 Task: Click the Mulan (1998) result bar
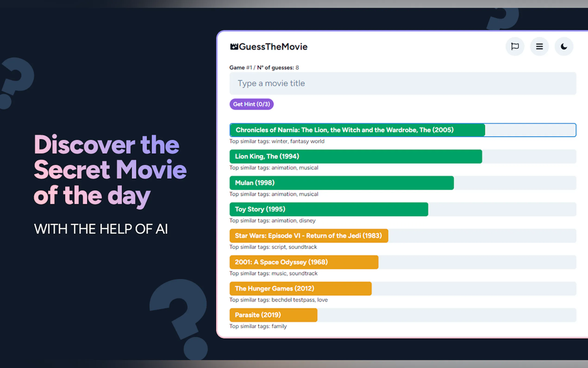point(403,183)
